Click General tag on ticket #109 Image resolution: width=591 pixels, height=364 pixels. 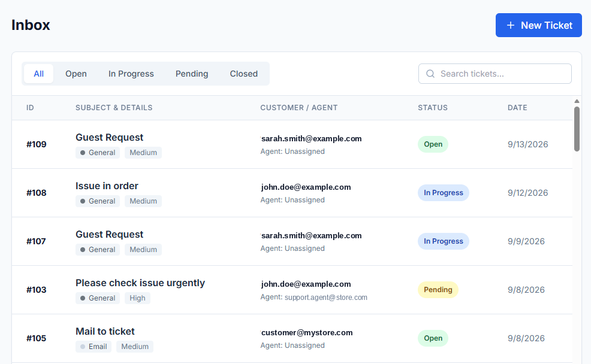(x=98, y=153)
